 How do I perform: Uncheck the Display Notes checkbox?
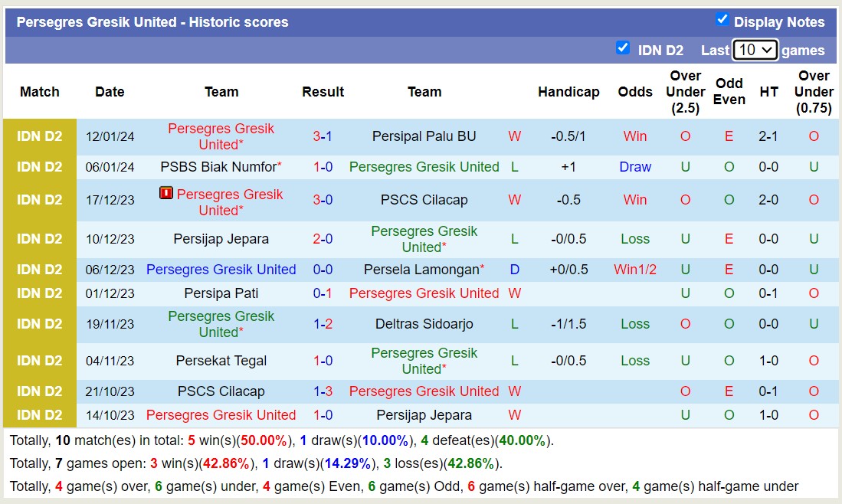721,21
